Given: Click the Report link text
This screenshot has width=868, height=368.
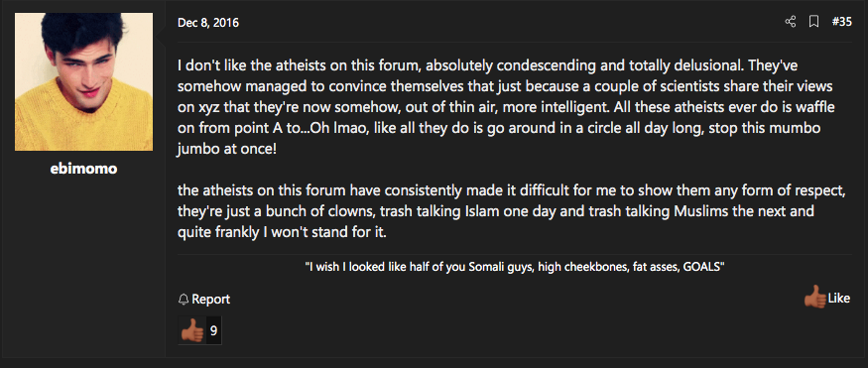Looking at the screenshot, I should 211,300.
